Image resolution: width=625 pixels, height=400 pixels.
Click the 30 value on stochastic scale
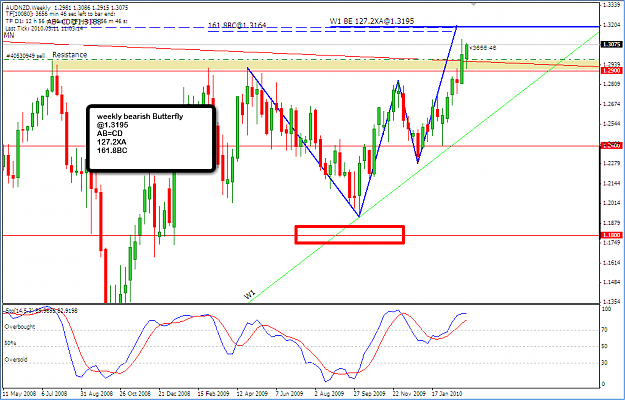(x=605, y=363)
